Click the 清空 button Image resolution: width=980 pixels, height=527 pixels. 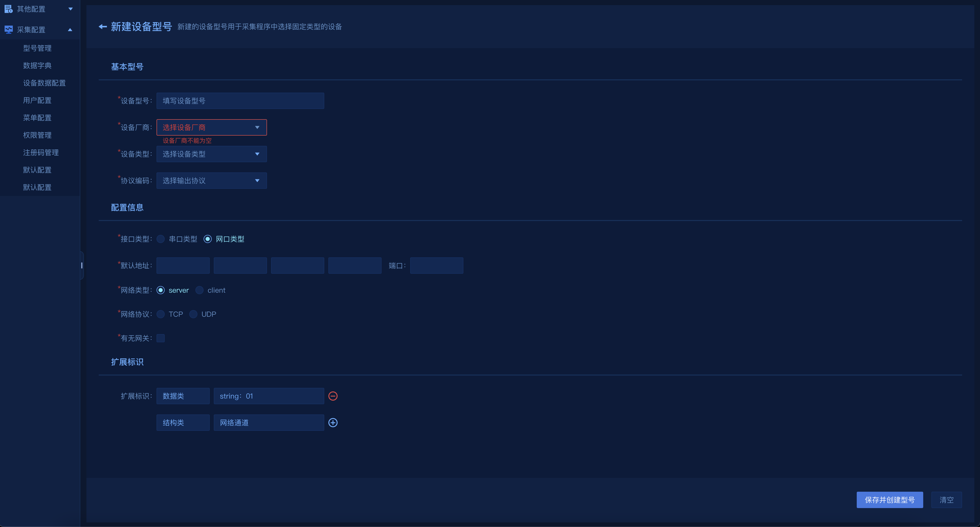pos(946,500)
